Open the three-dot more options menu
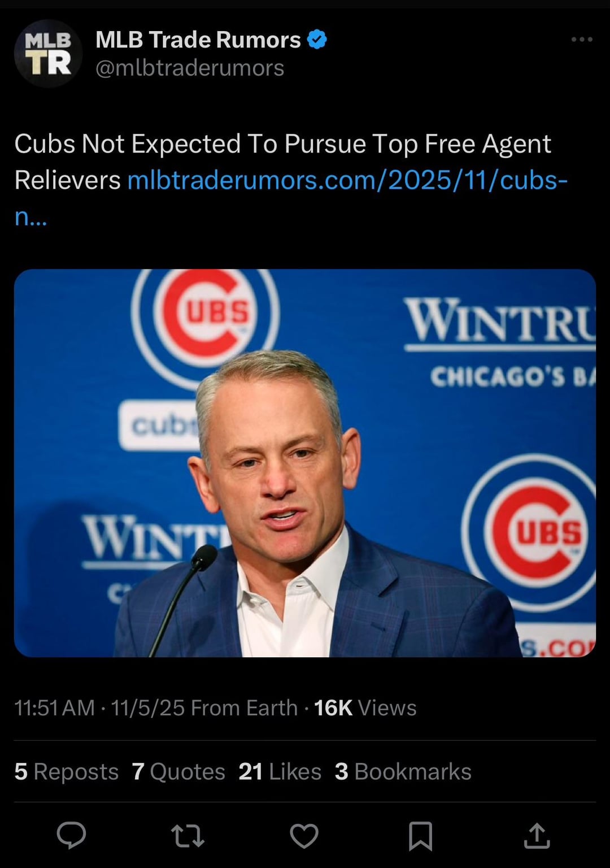Image resolution: width=610 pixels, height=868 pixels. point(581,40)
